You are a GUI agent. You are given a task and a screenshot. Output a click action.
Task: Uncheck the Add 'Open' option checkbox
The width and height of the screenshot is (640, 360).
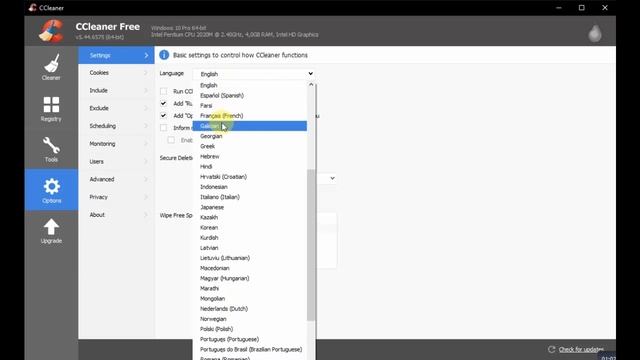coord(163,116)
